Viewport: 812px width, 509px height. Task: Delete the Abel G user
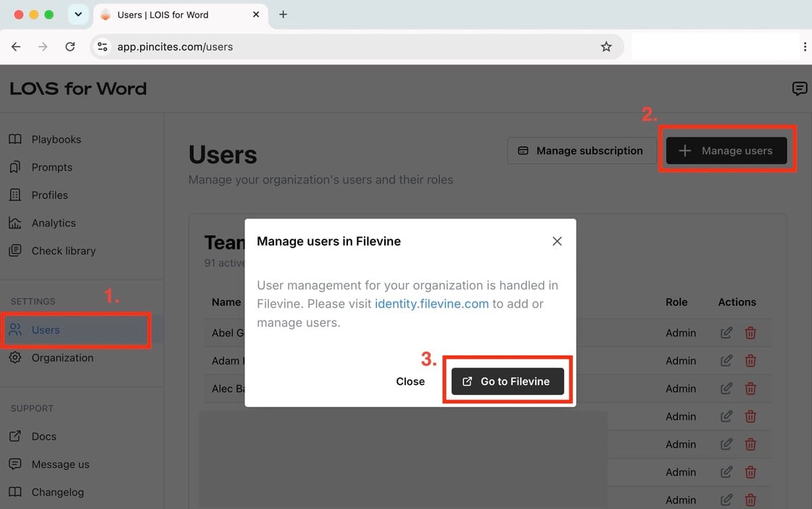pos(750,333)
